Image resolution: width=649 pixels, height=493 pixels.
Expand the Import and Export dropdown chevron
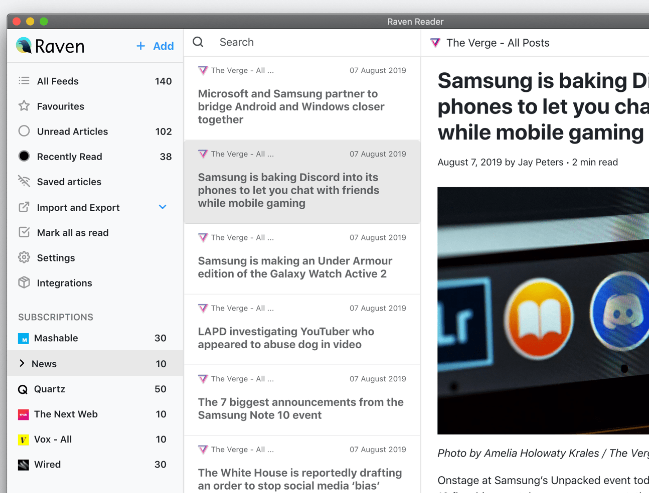tap(163, 207)
